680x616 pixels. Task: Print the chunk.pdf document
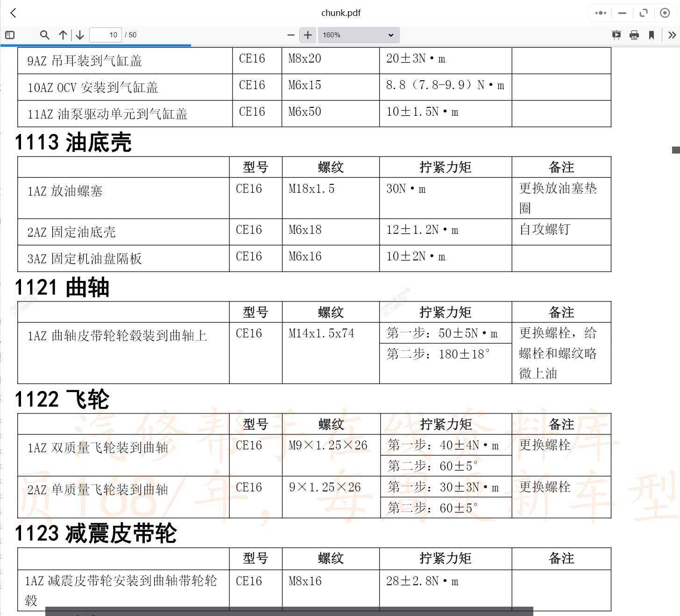tap(634, 35)
